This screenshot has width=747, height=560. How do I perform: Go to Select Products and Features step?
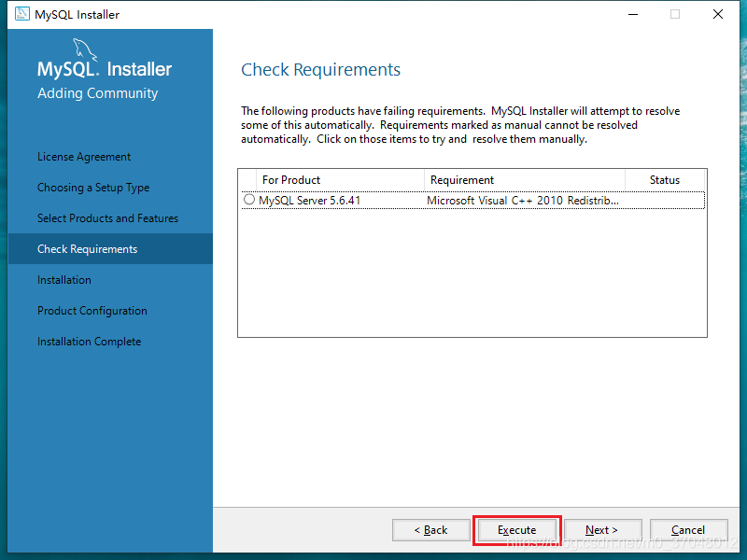point(107,218)
